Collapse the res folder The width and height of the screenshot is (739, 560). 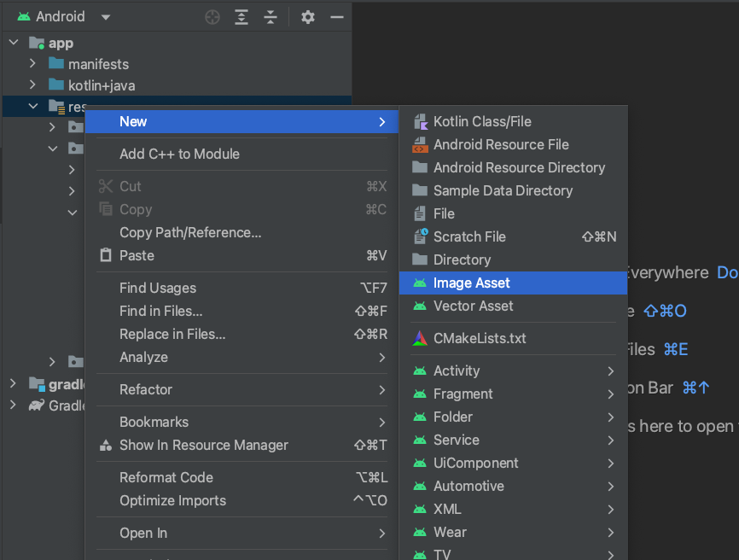coord(33,107)
